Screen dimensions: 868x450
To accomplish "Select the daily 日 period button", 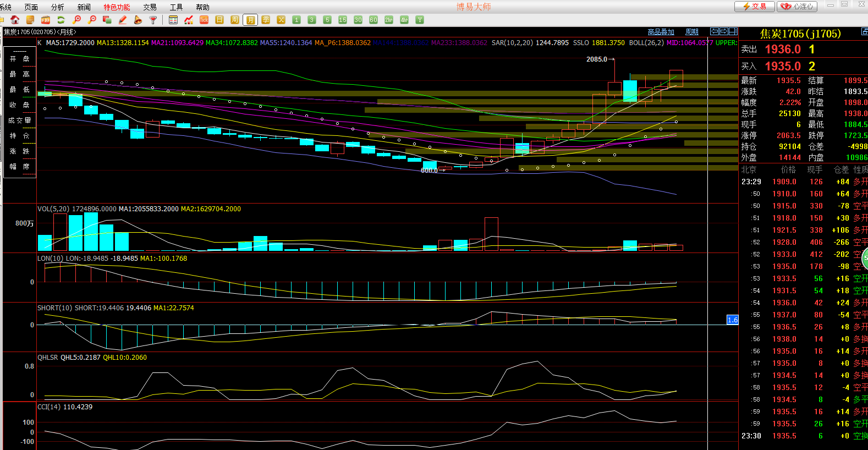I will click(219, 20).
